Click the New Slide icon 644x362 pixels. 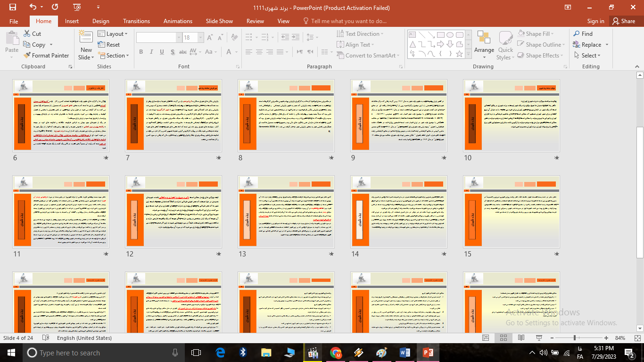(x=86, y=39)
